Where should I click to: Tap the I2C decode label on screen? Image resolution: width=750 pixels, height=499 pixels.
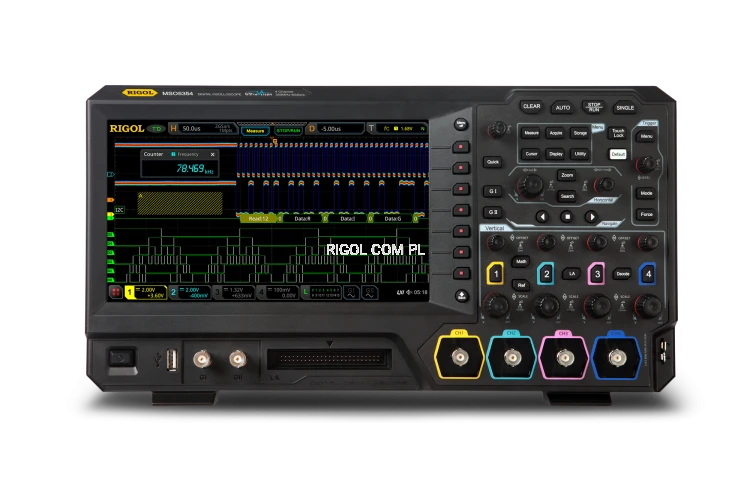point(119,210)
